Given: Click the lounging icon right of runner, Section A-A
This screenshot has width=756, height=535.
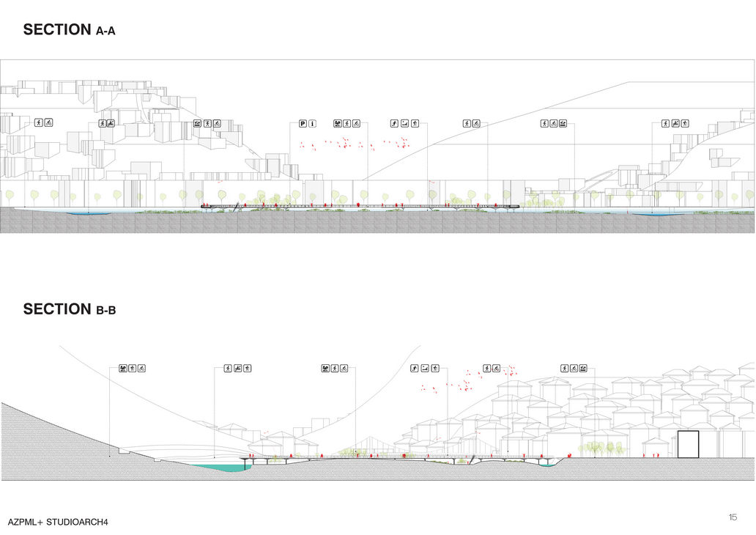Looking at the screenshot, I should (x=404, y=123).
